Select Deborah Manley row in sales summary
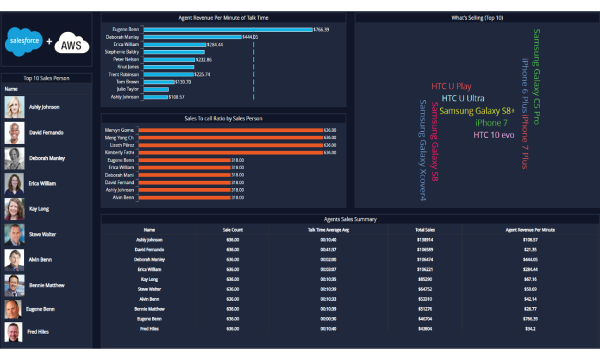The height and width of the screenshot is (360, 600). [350, 259]
